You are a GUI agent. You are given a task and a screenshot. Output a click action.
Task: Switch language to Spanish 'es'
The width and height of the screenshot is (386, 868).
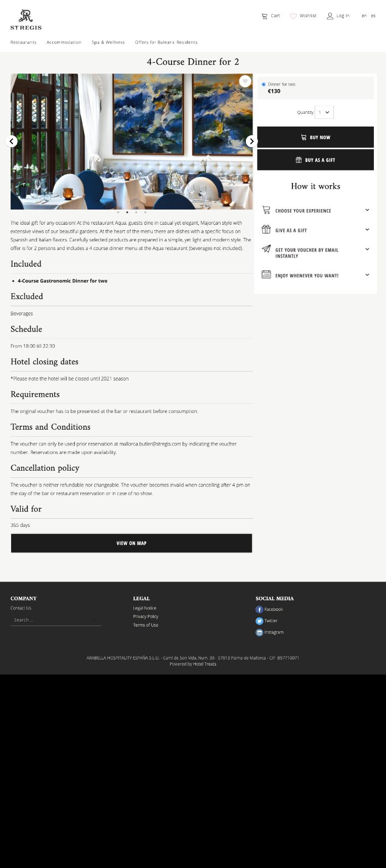[373, 16]
